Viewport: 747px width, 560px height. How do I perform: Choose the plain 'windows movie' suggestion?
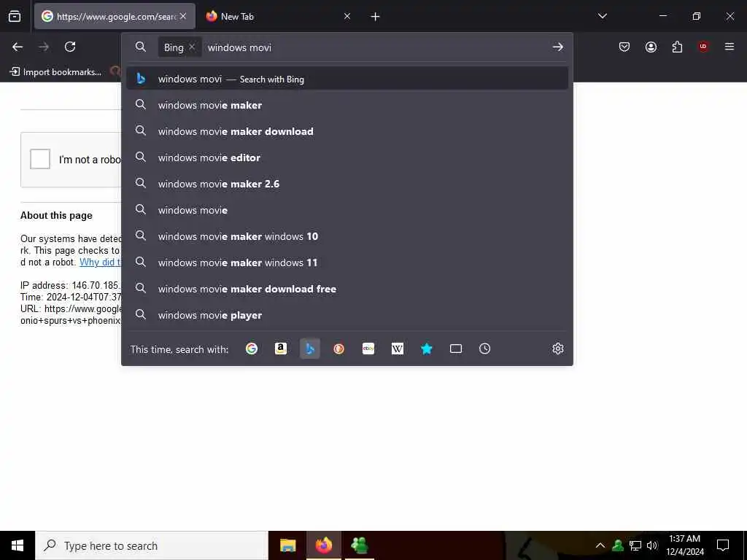pos(347,210)
